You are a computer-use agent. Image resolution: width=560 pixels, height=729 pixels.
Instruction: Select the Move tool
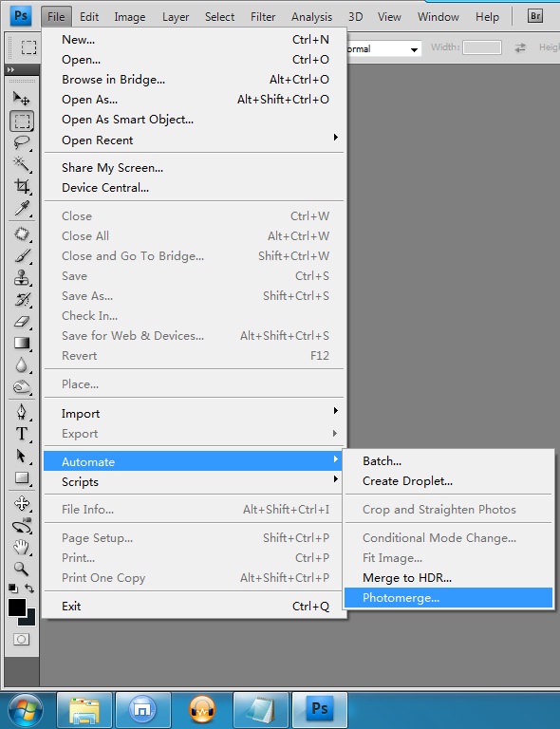click(22, 98)
